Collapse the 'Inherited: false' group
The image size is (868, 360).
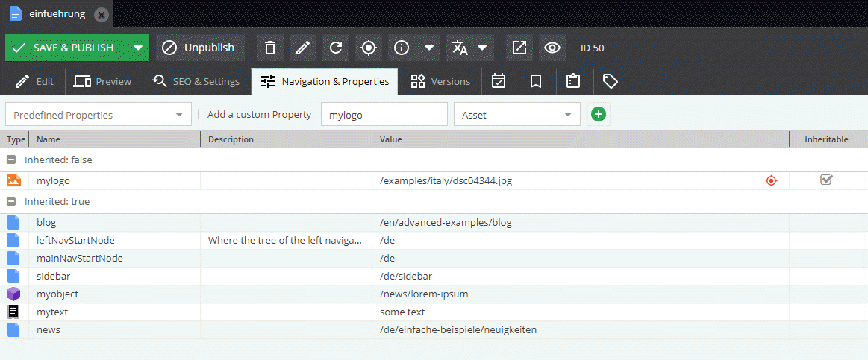[11, 160]
